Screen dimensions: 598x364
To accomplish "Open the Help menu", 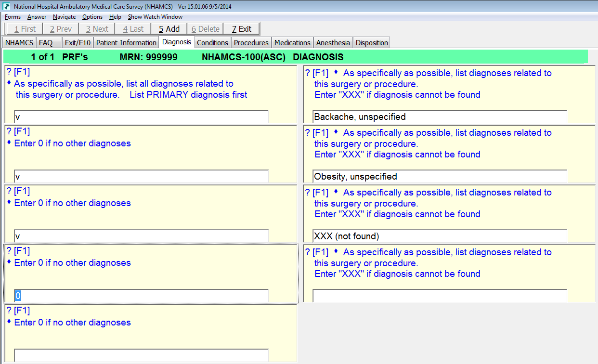I will [115, 17].
